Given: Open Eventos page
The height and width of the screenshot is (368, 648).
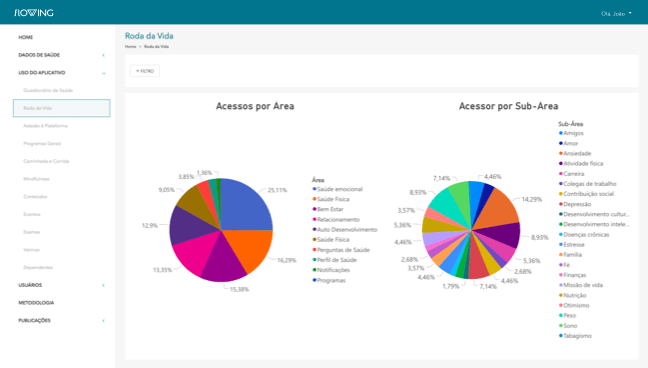Looking at the screenshot, I should [32, 215].
